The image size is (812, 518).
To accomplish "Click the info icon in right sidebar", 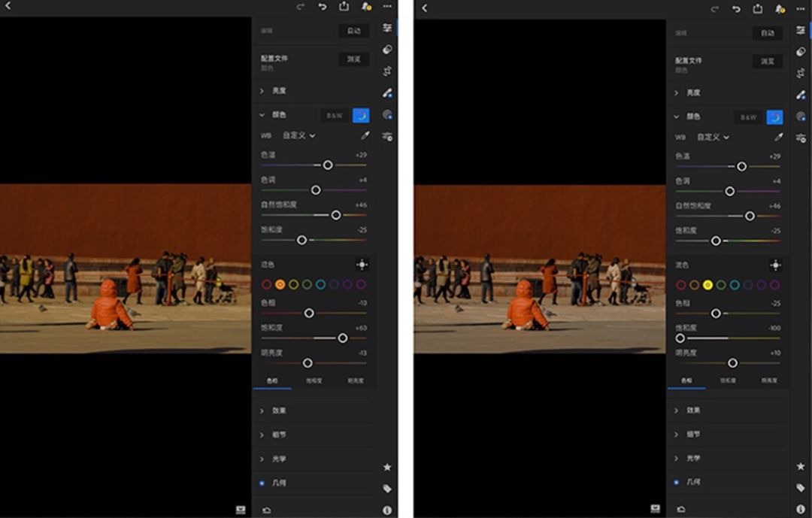I will 801,510.
